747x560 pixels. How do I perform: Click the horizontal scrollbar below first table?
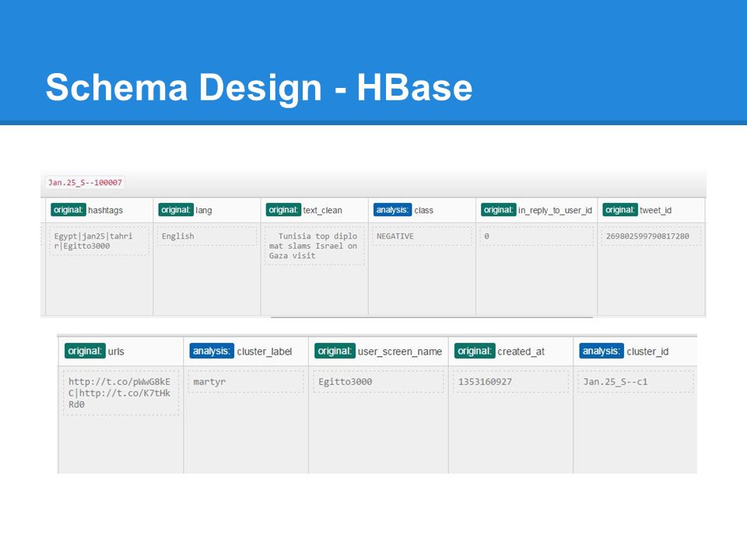(x=432, y=317)
